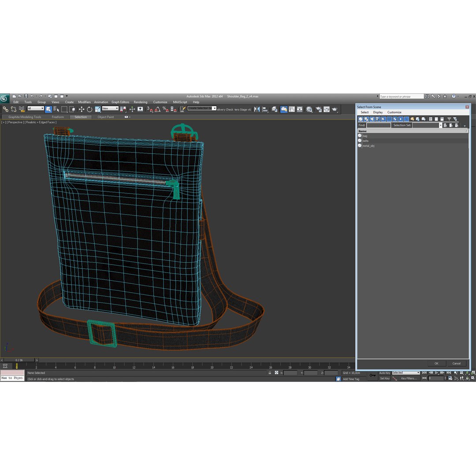Open Display menu in Select From Scene

tap(378, 112)
